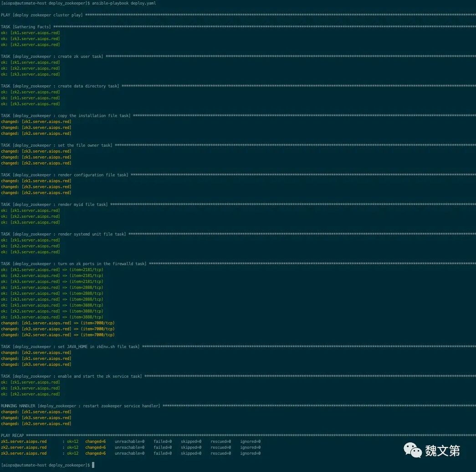
Task: Click the cursor at the final shell prompt
Action: (x=93, y=465)
